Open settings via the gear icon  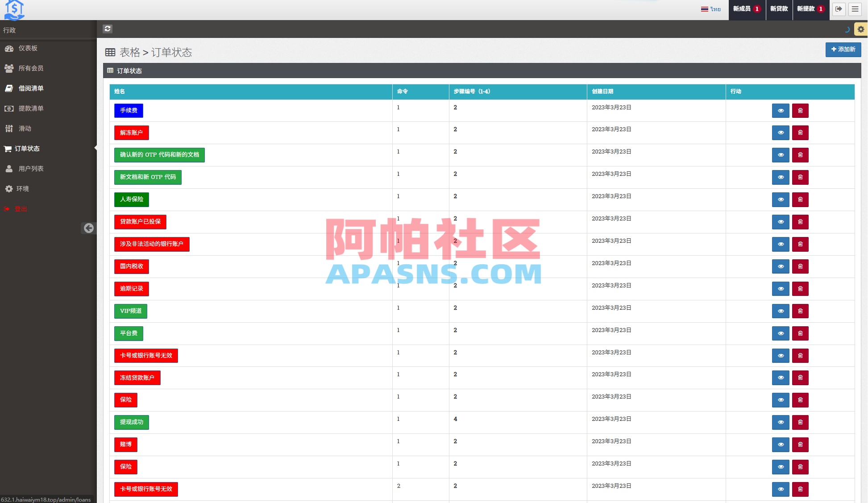(x=860, y=29)
